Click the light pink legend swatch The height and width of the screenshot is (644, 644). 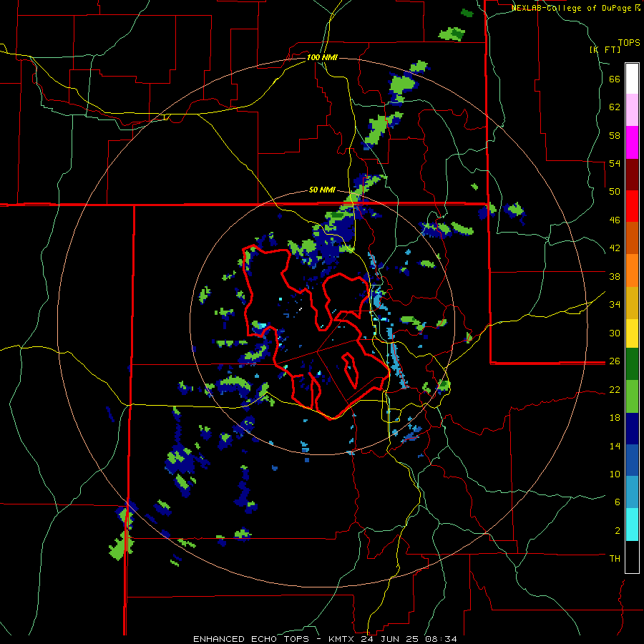click(x=632, y=110)
